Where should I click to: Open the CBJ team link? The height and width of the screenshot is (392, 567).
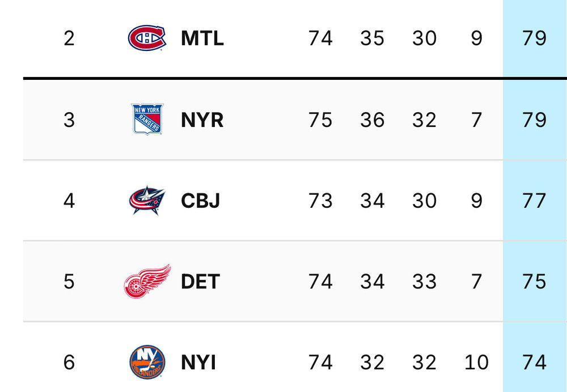pyautogui.click(x=200, y=201)
